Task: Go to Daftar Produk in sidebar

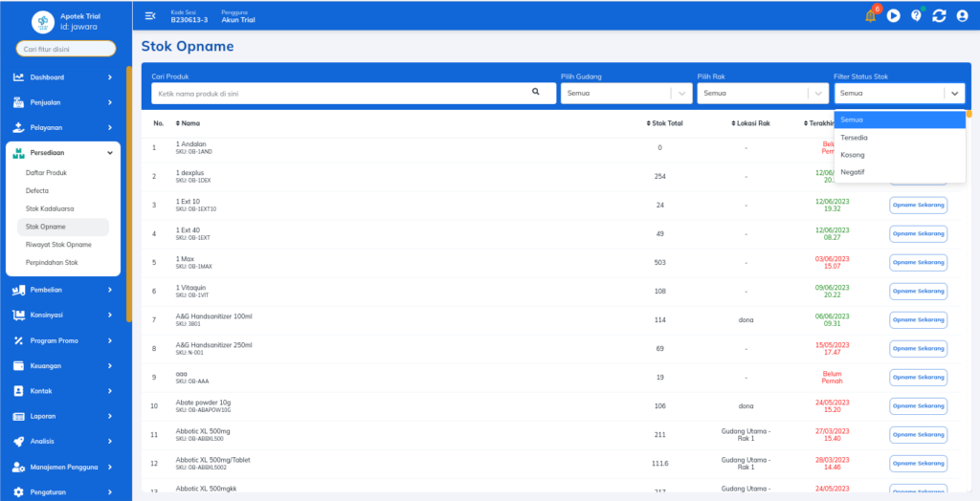Action: pyautogui.click(x=46, y=173)
